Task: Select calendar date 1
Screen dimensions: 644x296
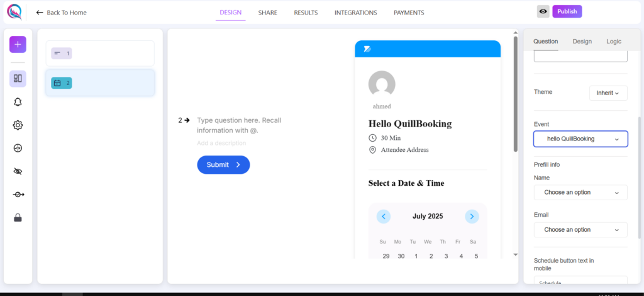Action: 416,256
